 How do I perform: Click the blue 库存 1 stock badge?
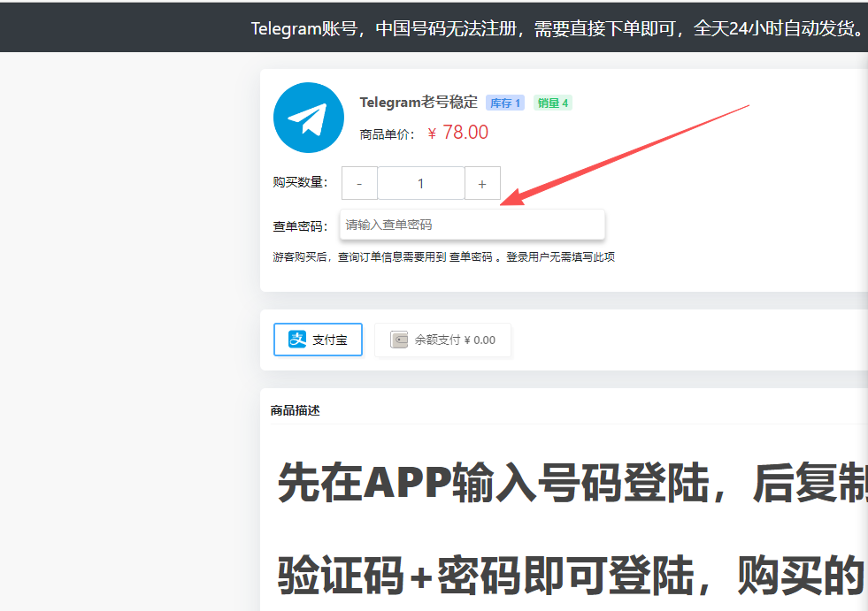click(x=505, y=103)
